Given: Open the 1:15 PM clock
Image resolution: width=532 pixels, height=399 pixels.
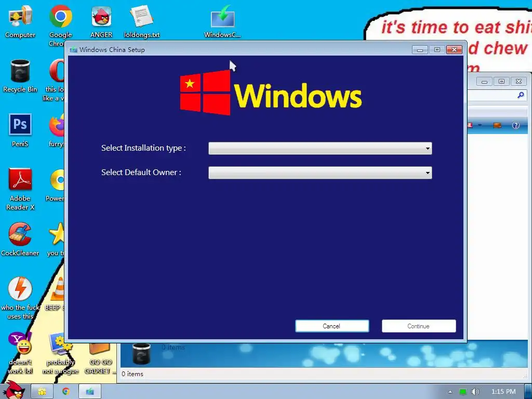Looking at the screenshot, I should pos(503,392).
